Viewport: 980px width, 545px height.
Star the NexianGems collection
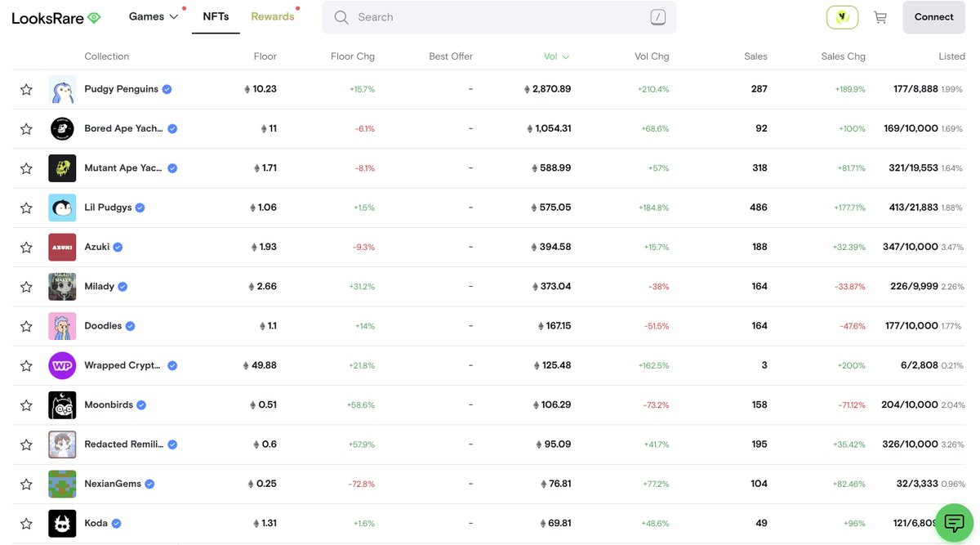(26, 484)
